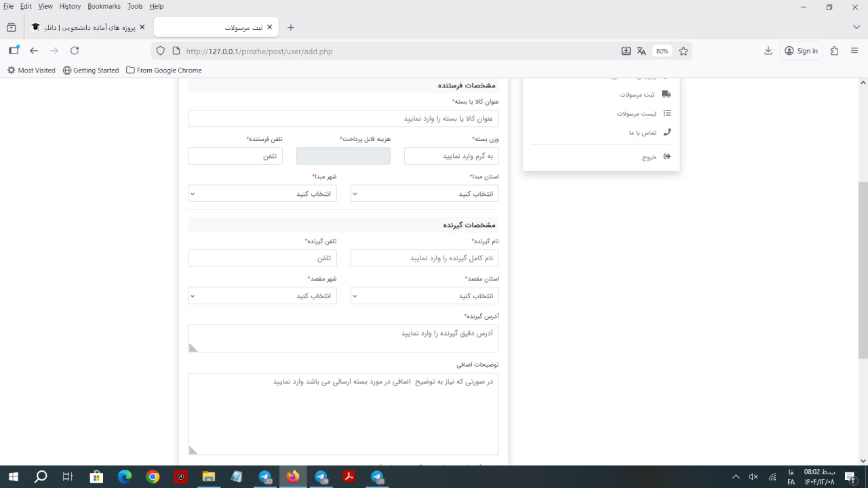Open the Chrome icon in the taskbar
This screenshot has height=488, width=868.
tap(153, 477)
